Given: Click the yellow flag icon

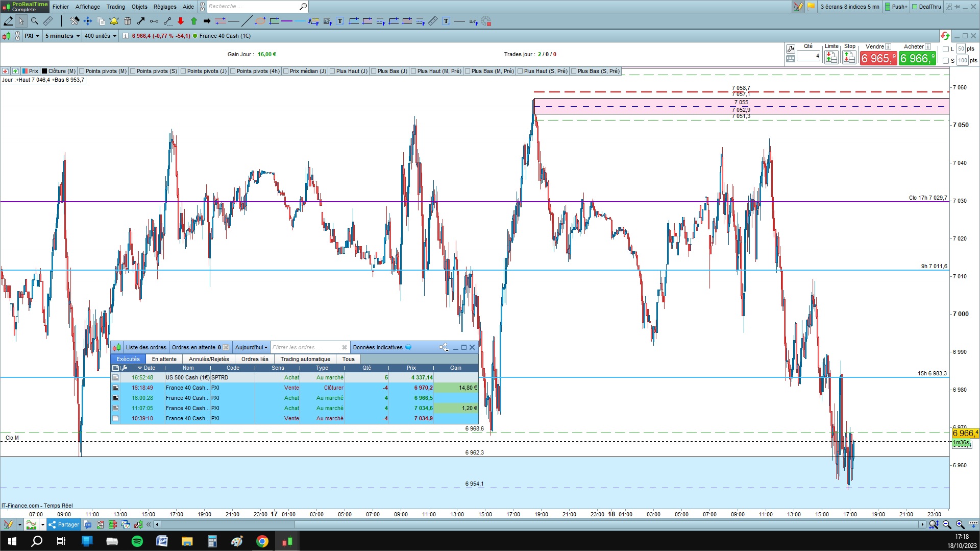Looking at the screenshot, I should 811,7.
